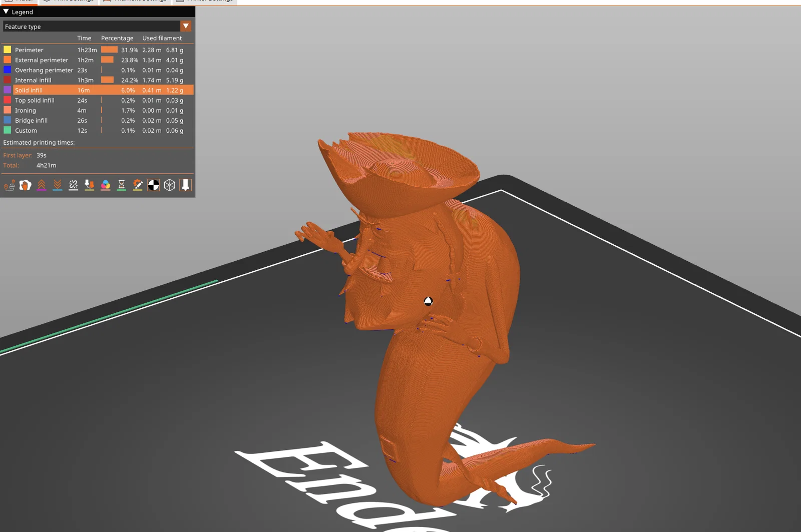Toggle the highlighted Solid infill row
The height and width of the screenshot is (532, 801).
tap(98, 90)
